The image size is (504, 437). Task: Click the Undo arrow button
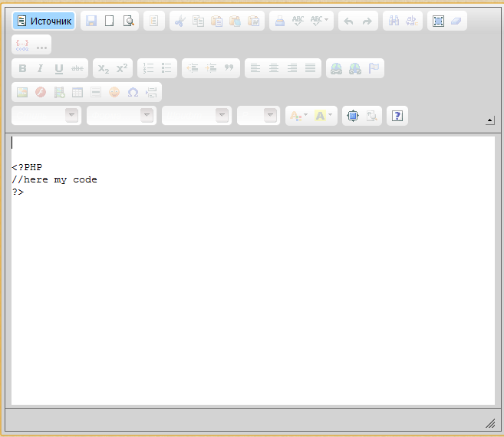pyautogui.click(x=349, y=21)
